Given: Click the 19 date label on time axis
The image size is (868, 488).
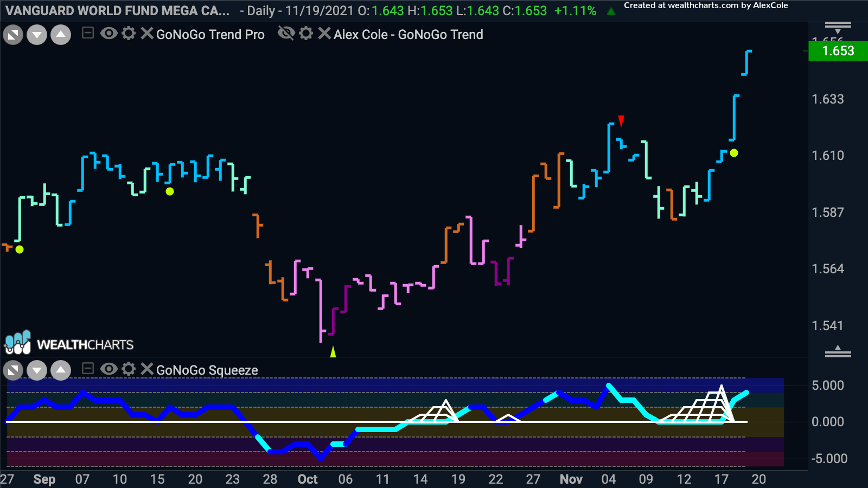Looking at the screenshot, I should point(458,479).
